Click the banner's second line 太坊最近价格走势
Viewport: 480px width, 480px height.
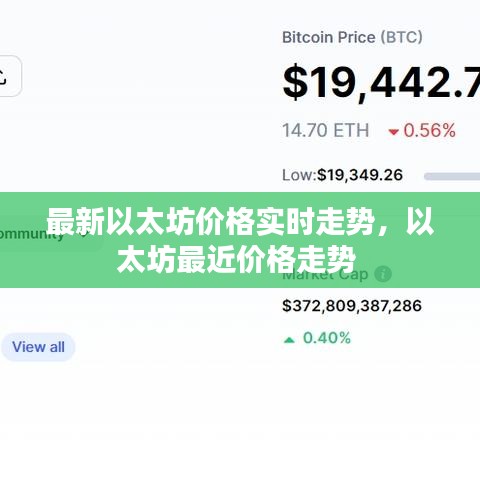tap(236, 259)
